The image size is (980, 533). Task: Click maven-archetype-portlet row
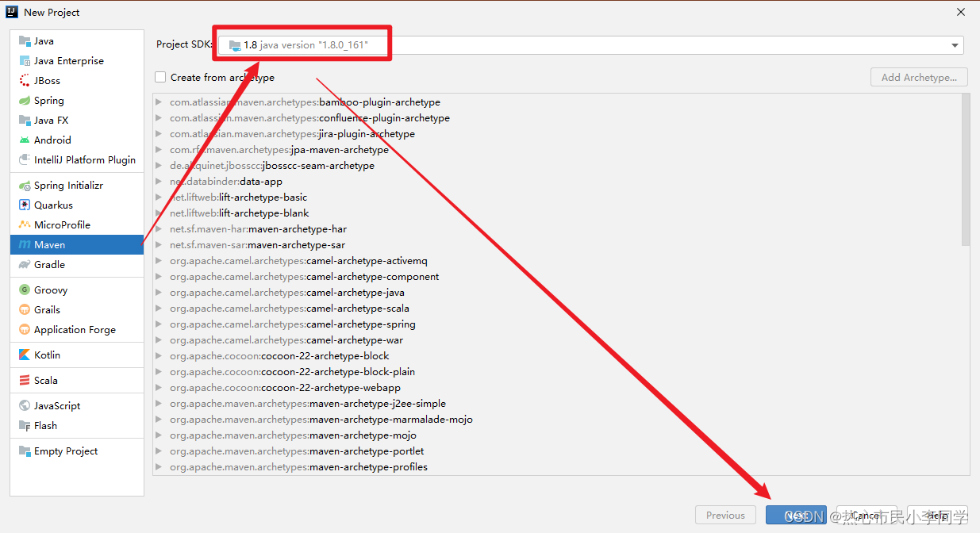point(557,451)
